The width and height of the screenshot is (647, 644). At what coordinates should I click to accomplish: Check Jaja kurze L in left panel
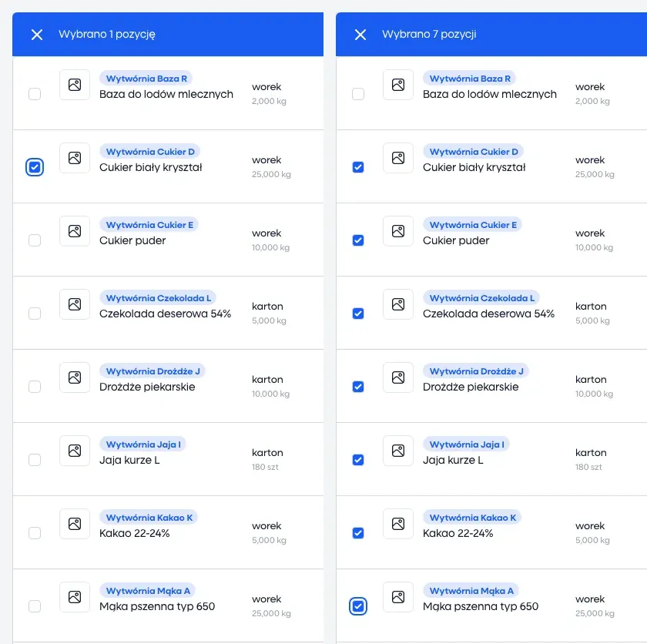pyautogui.click(x=35, y=460)
